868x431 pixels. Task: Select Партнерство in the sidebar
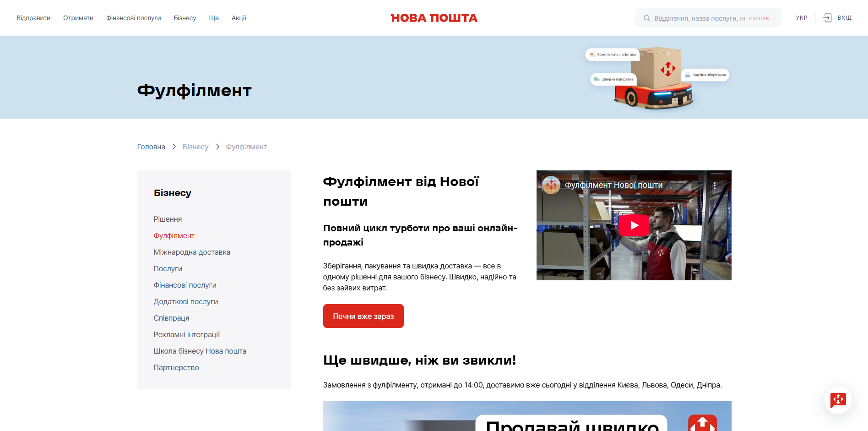point(176,367)
